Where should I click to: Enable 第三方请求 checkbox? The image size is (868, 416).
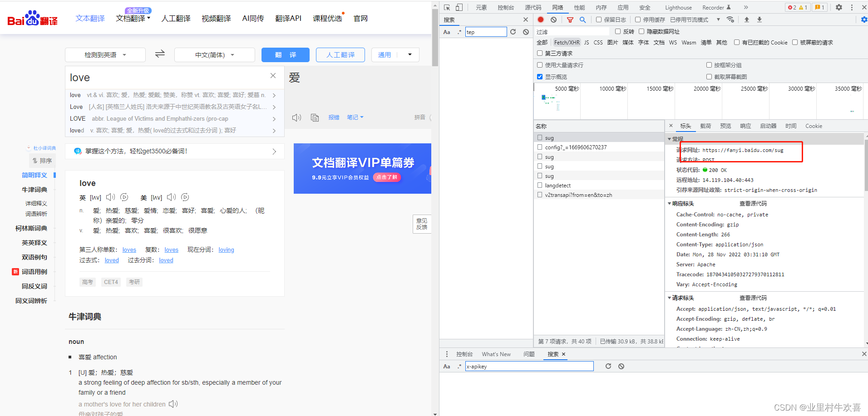coord(540,53)
